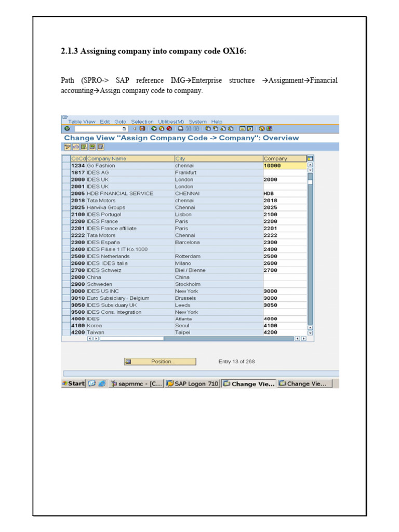Click Company field containing HDB

pos(285,193)
